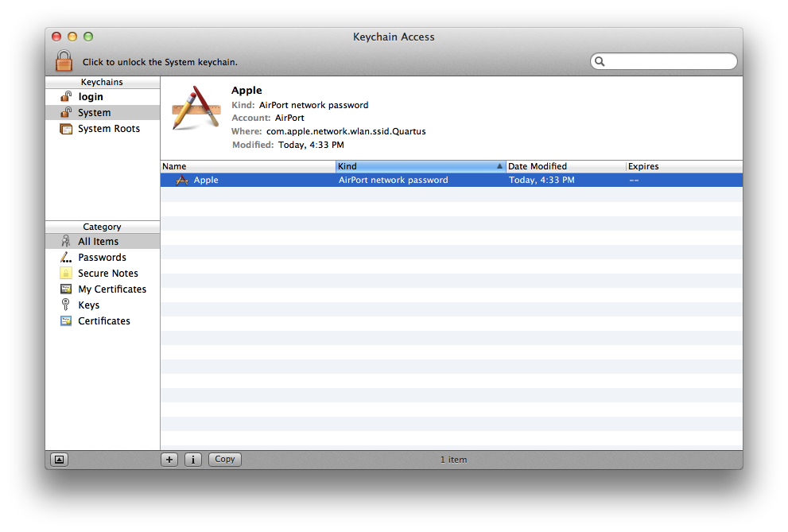Click the Category section header
Viewport: 788px width, 532px height.
point(103,227)
